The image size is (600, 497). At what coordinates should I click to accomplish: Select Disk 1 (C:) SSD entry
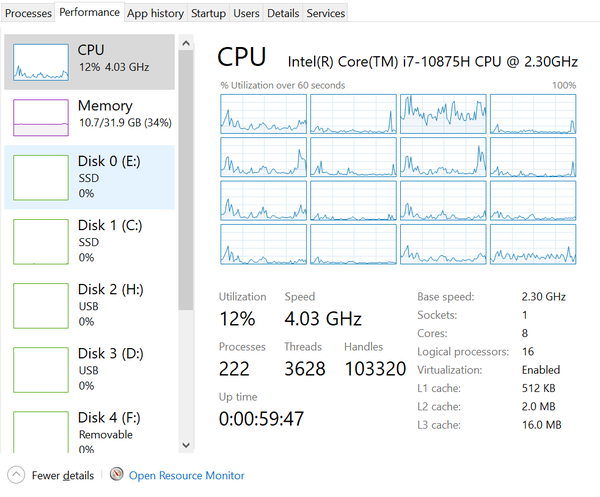pos(90,241)
